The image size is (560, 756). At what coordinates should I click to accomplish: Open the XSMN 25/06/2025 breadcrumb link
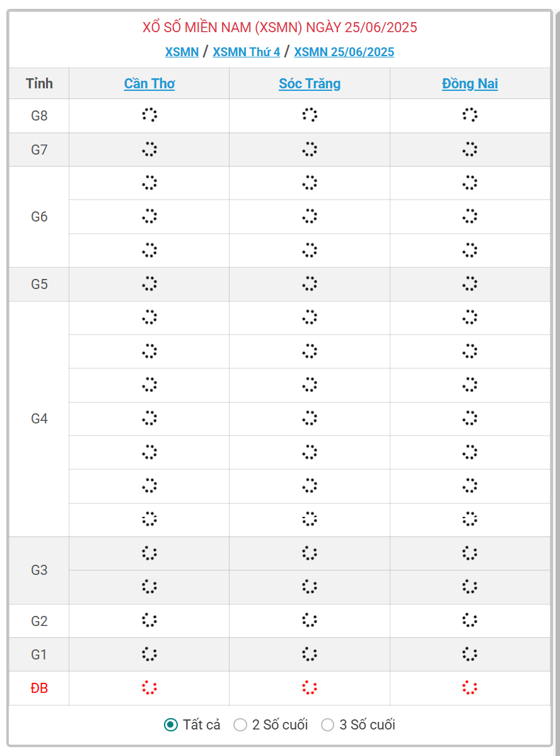click(x=344, y=52)
